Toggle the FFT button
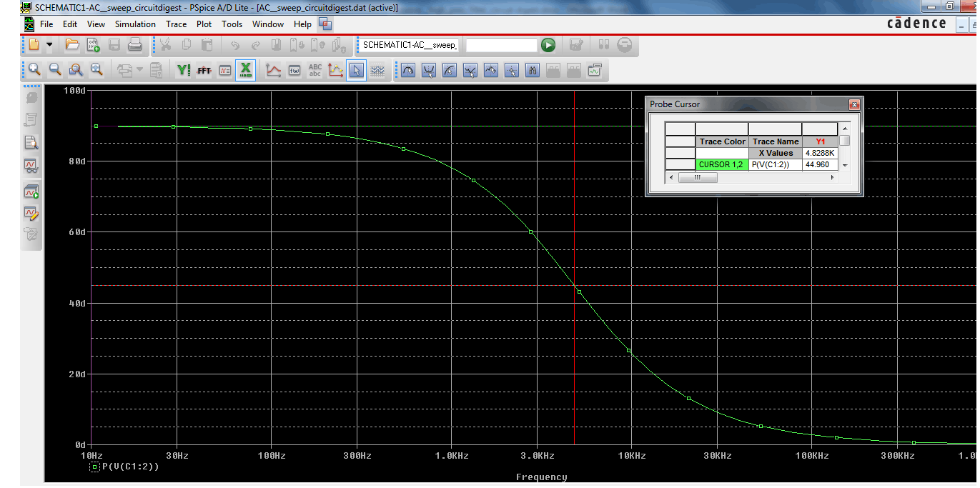This screenshot has height=488, width=980. coord(204,70)
